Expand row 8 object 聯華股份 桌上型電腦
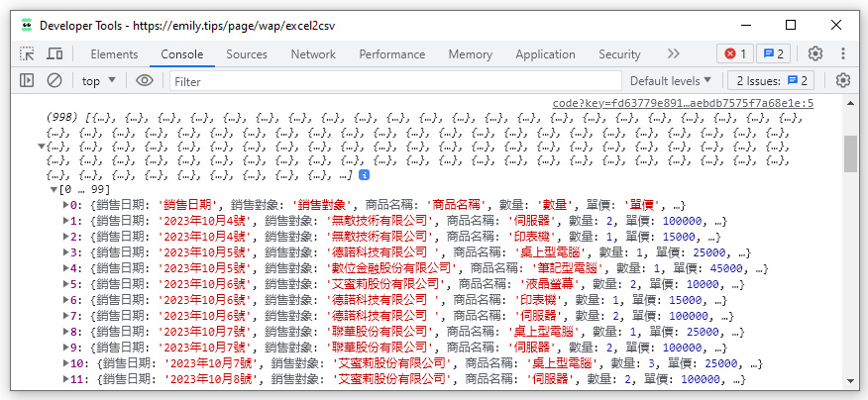868x400 pixels. 66,332
